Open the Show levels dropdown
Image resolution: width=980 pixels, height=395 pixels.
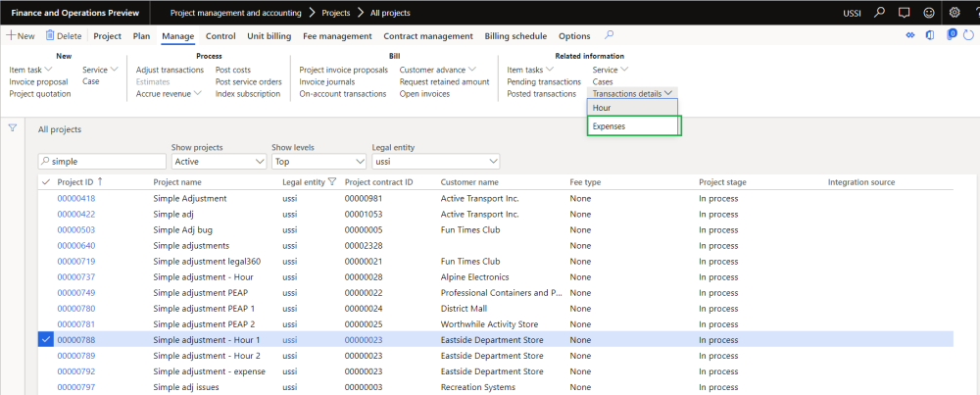[x=358, y=161]
